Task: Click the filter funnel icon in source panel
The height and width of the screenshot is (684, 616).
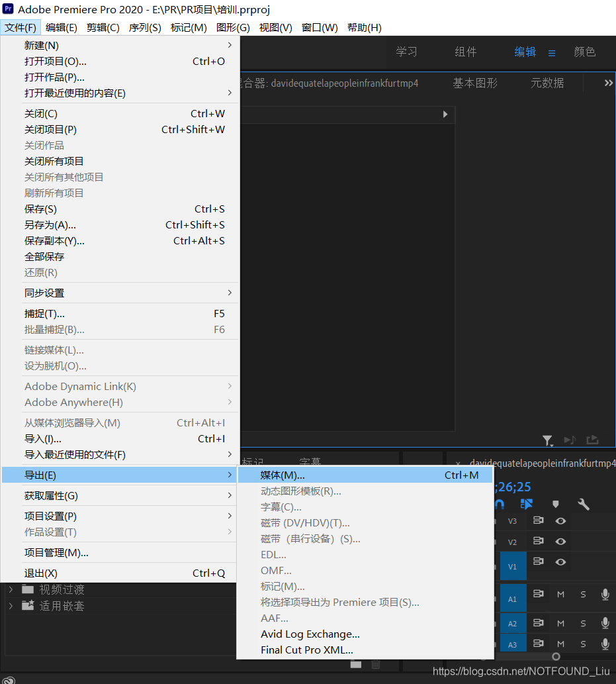Action: pyautogui.click(x=548, y=440)
